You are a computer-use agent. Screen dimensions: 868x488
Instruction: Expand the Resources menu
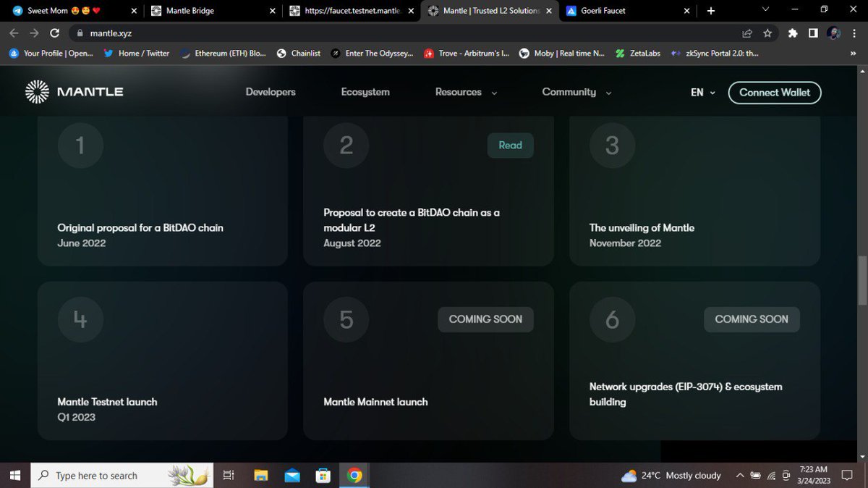(467, 92)
